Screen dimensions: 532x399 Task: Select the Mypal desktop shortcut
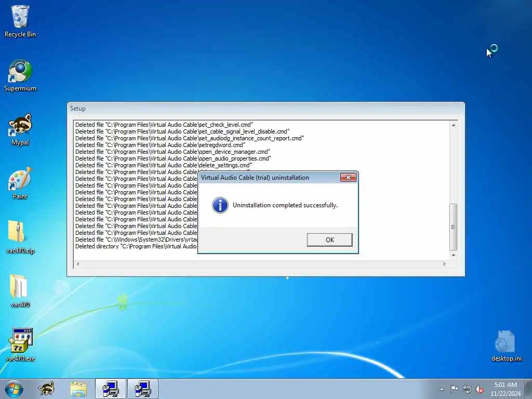[x=20, y=129]
